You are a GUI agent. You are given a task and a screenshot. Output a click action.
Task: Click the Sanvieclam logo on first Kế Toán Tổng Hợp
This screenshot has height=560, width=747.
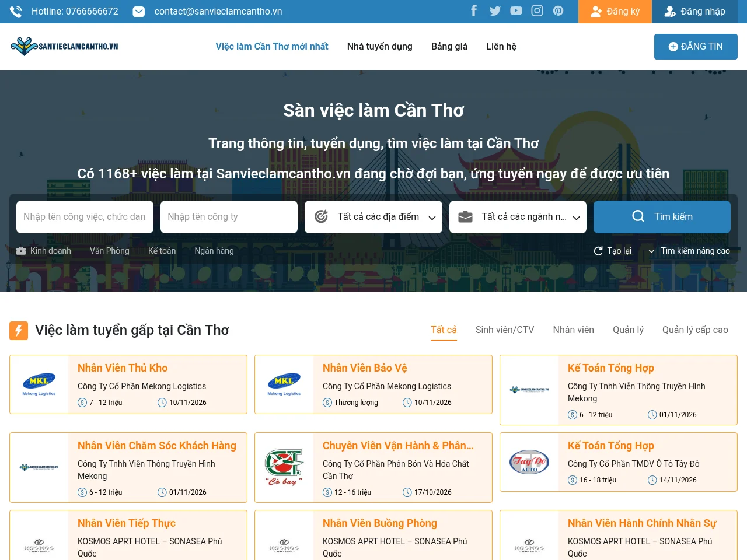[x=529, y=390]
